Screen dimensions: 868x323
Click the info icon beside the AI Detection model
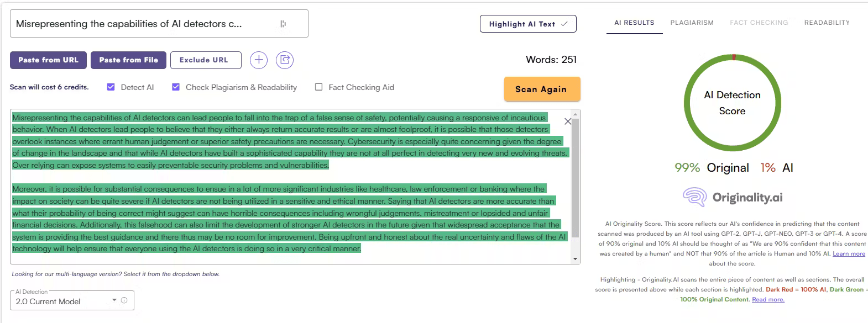coord(124,300)
